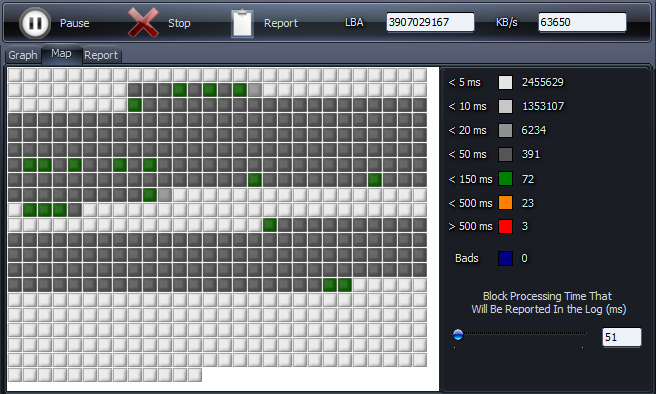Click the < 5 ms color swatch
Viewport: 656px width, 394px height.
coord(505,82)
